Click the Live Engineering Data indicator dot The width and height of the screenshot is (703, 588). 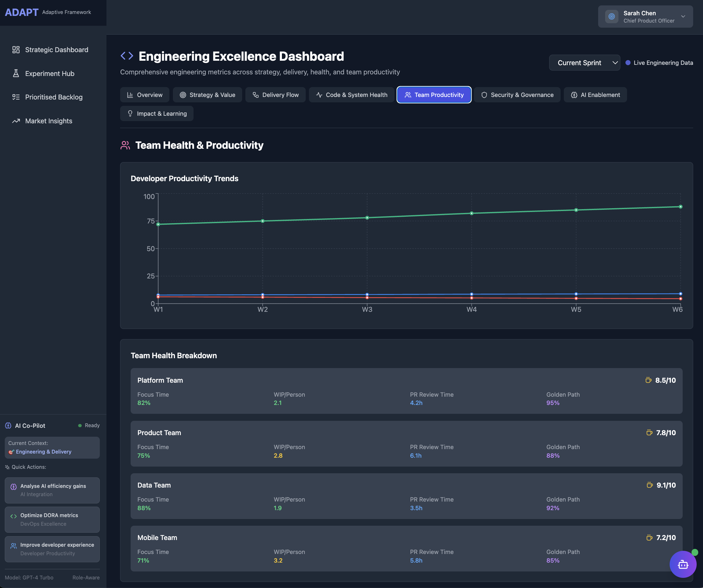628,63
